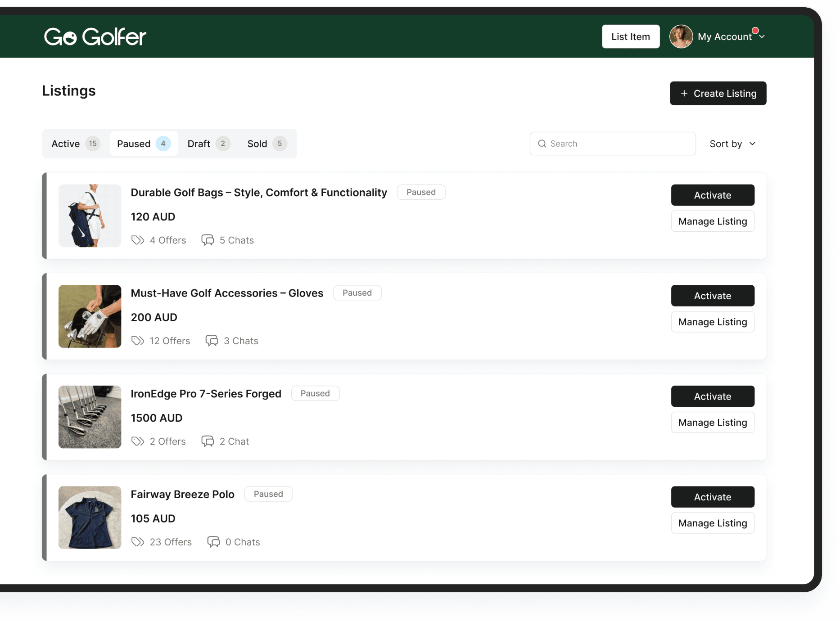This screenshot has height=621, width=840.
Task: Click the My Account profile avatar
Action: coord(681,36)
